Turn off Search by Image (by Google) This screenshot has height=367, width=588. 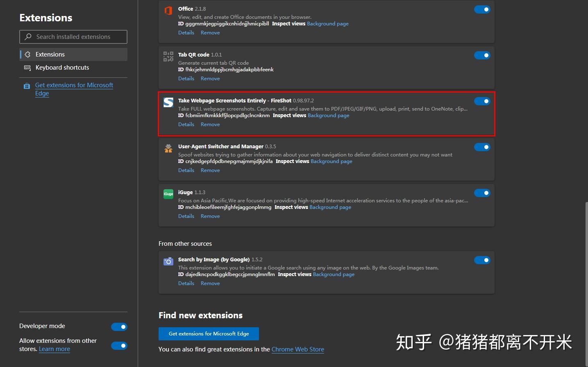[482, 260]
